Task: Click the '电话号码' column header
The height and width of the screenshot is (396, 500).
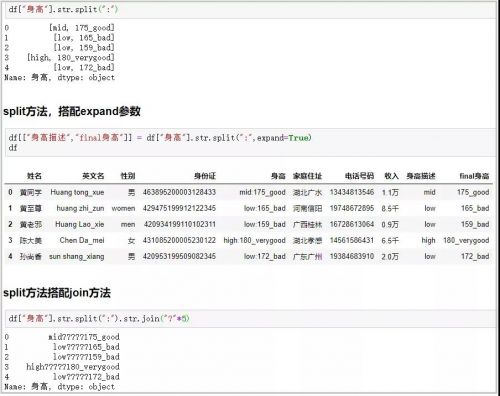Action: click(x=359, y=176)
